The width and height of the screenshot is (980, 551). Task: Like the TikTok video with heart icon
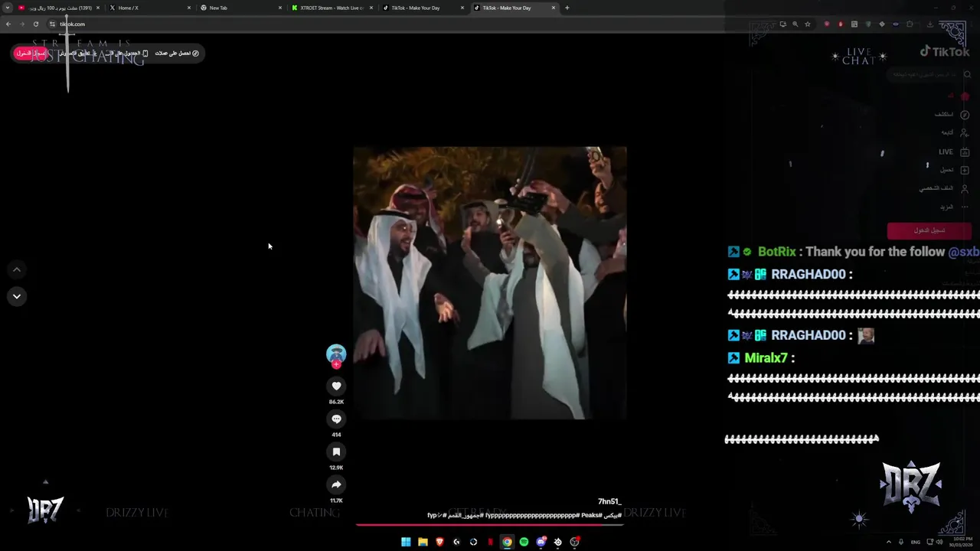click(x=336, y=386)
